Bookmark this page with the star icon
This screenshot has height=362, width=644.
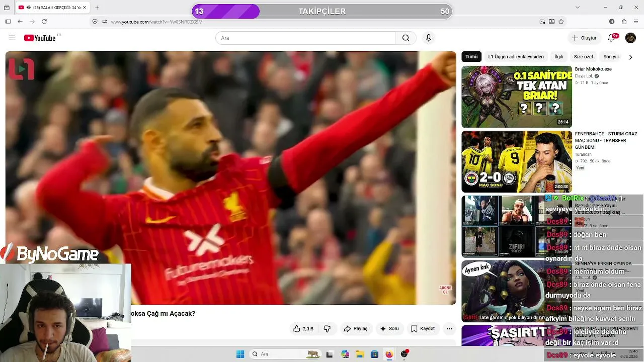pyautogui.click(x=561, y=22)
